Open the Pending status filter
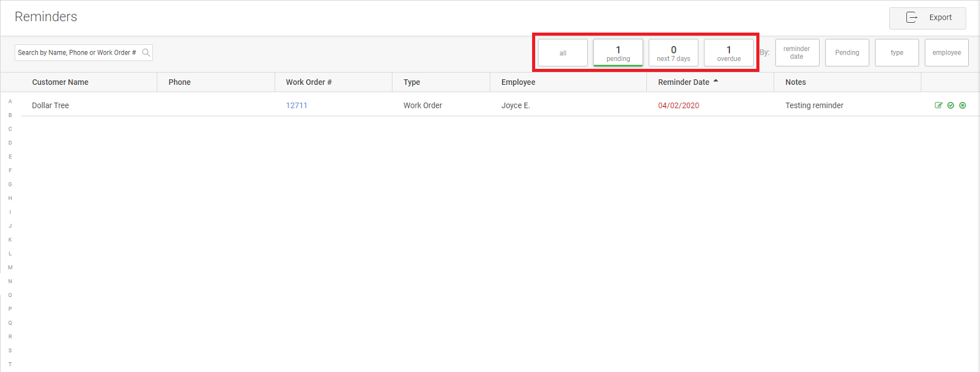 click(x=847, y=53)
